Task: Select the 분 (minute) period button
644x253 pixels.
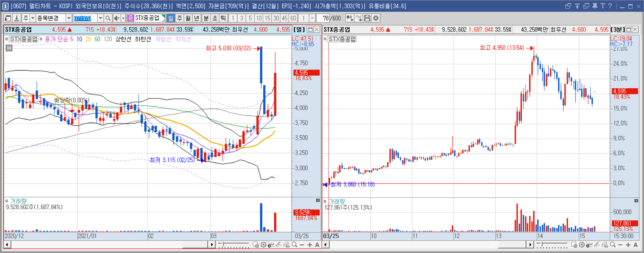Action: tap(206, 18)
